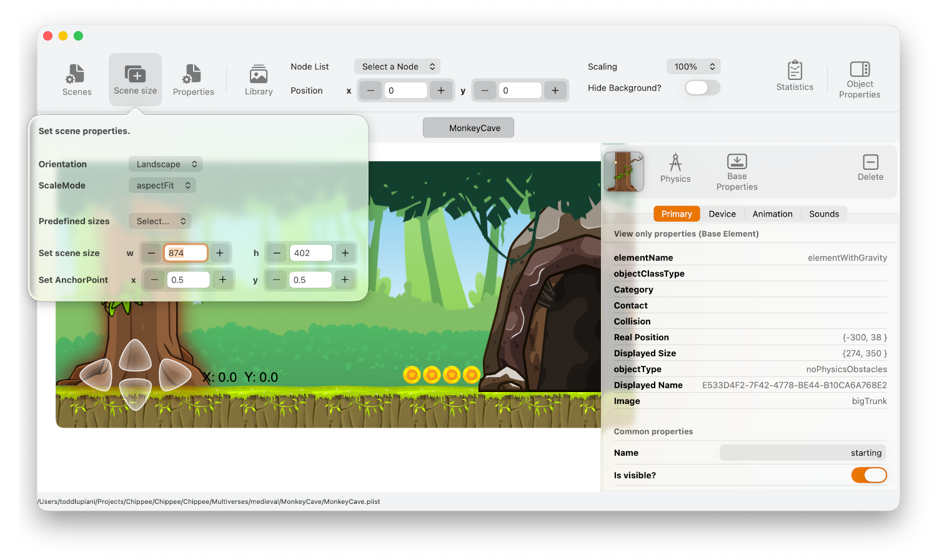The height and width of the screenshot is (560, 937).
Task: Click the MonkeyCave scene button
Action: (468, 128)
